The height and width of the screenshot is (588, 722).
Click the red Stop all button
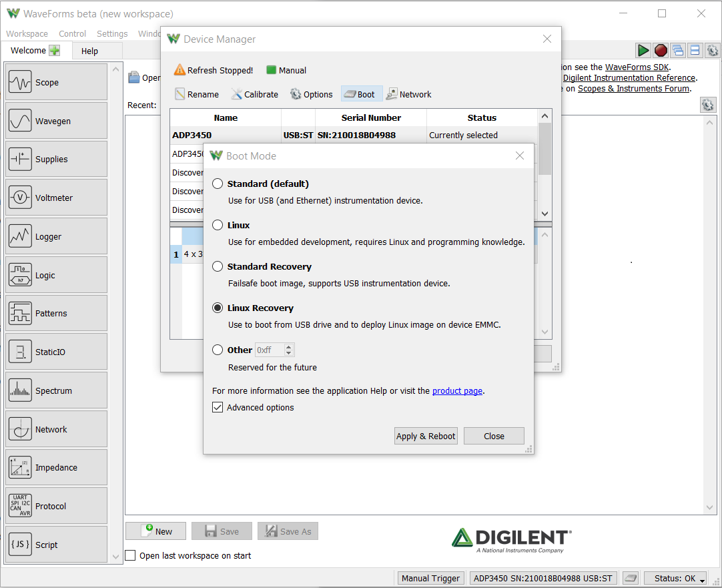click(661, 50)
